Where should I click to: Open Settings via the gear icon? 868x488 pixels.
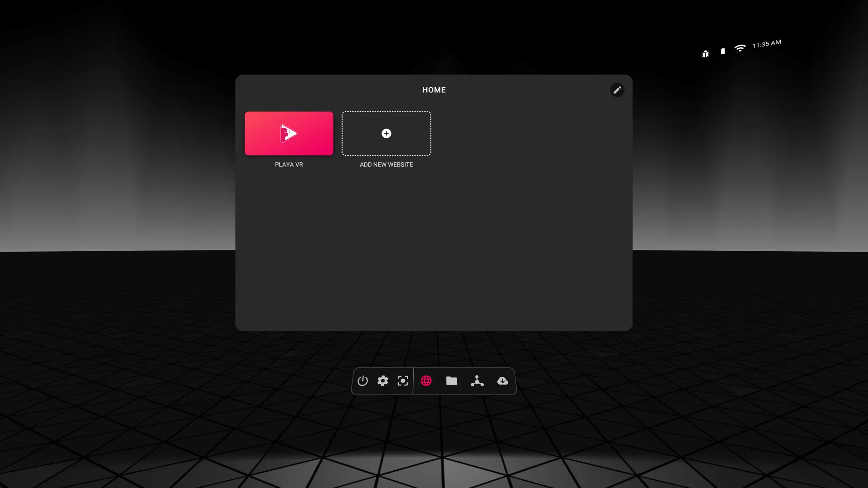[382, 381]
